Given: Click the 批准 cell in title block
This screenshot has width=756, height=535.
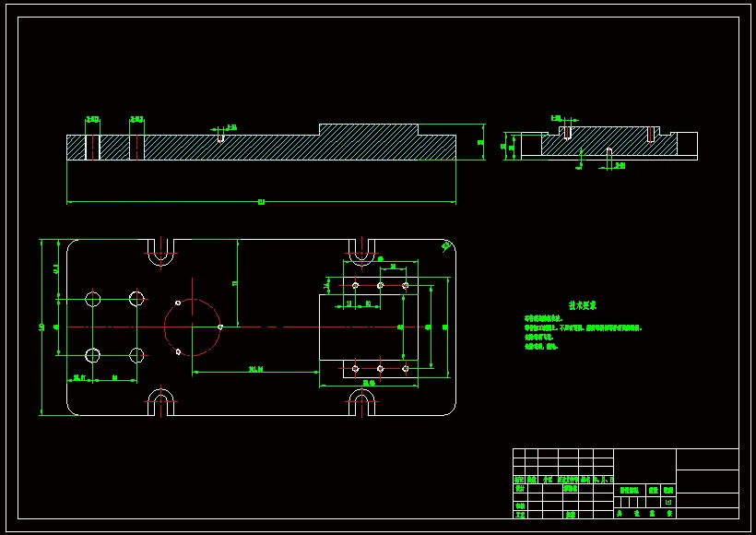Looking at the screenshot, I should coord(571,515).
